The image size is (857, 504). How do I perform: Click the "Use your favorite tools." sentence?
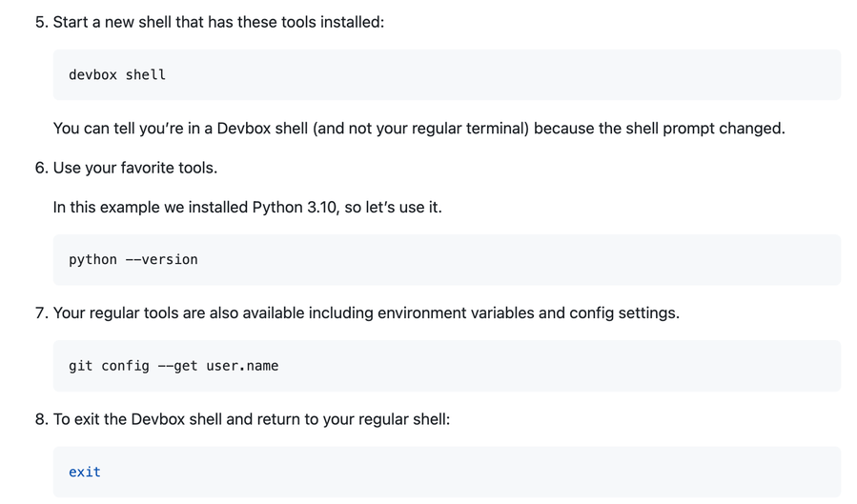click(135, 168)
